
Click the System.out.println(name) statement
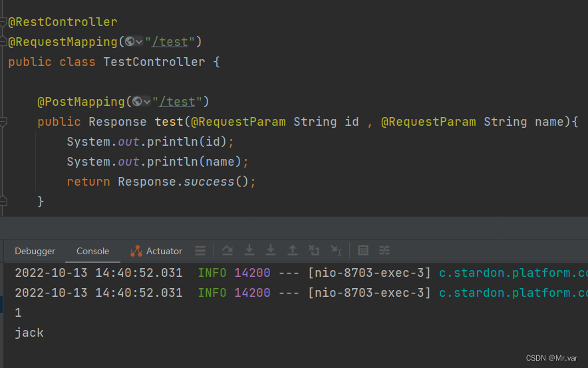pyautogui.click(x=158, y=162)
